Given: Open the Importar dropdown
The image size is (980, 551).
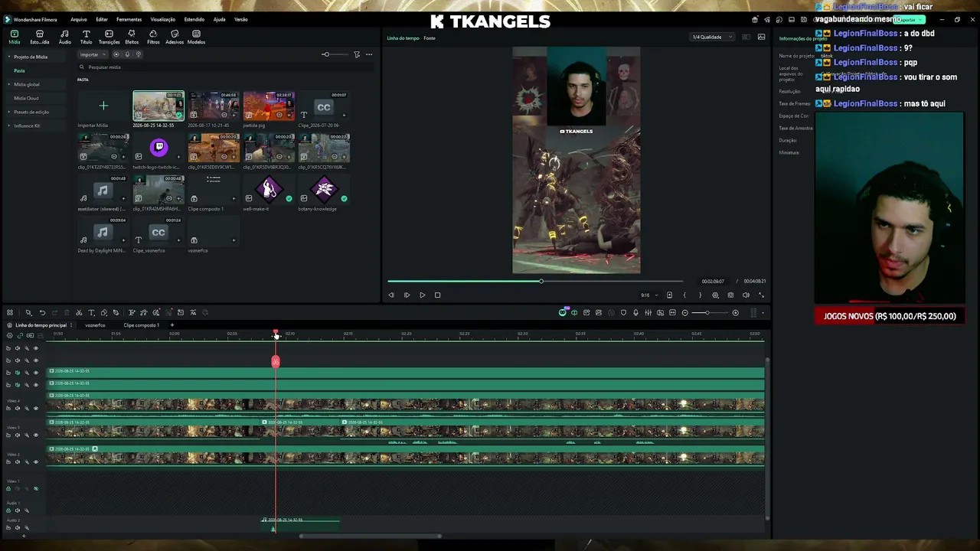Looking at the screenshot, I should pos(93,54).
